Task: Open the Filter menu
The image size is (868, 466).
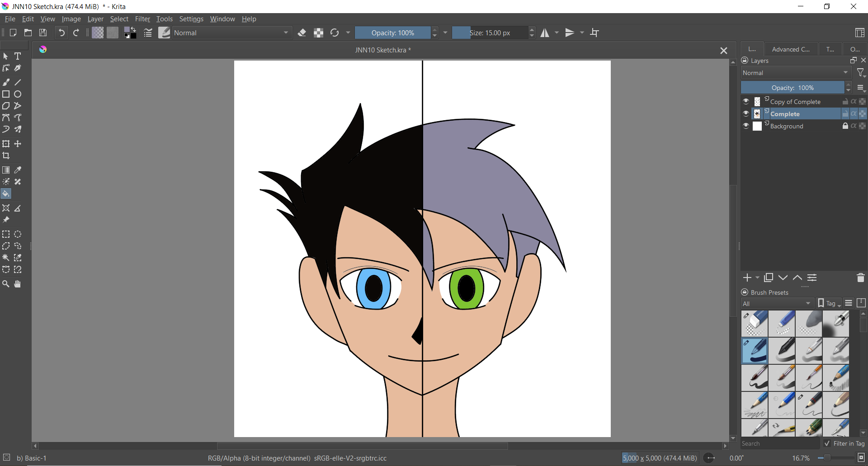Action: [142, 19]
